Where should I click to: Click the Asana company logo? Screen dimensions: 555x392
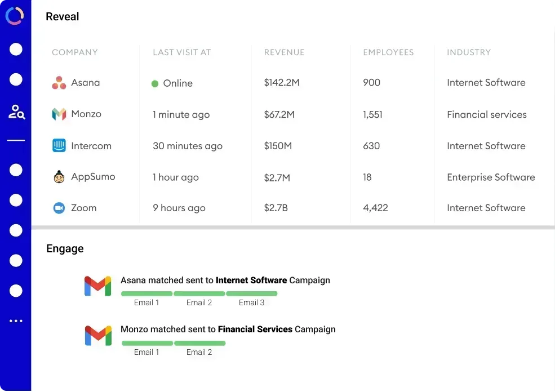tap(59, 83)
